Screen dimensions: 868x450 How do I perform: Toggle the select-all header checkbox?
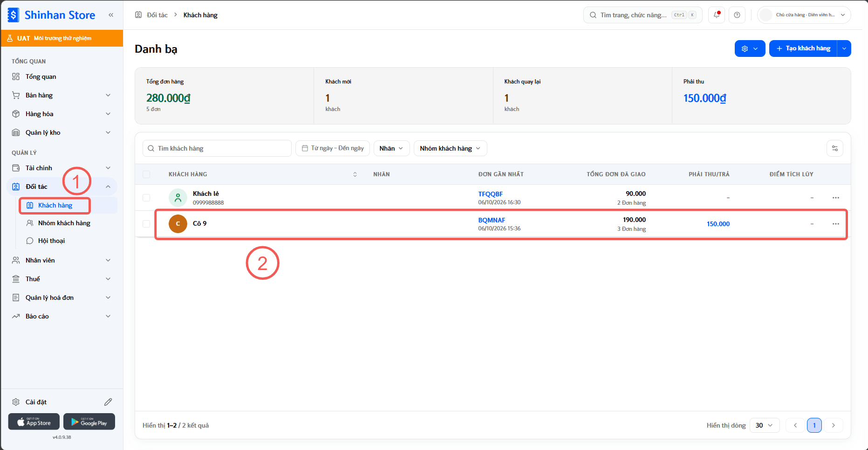pos(146,174)
